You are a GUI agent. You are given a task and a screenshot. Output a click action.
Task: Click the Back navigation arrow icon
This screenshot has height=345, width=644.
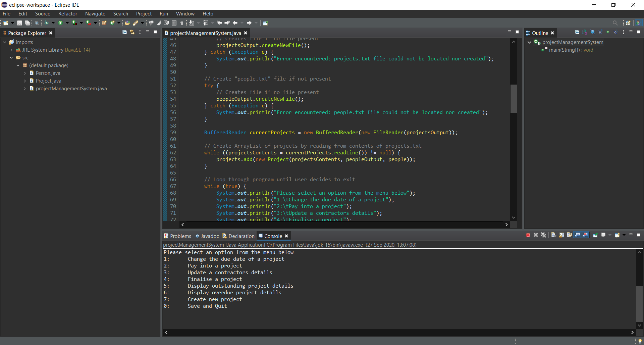pos(235,23)
